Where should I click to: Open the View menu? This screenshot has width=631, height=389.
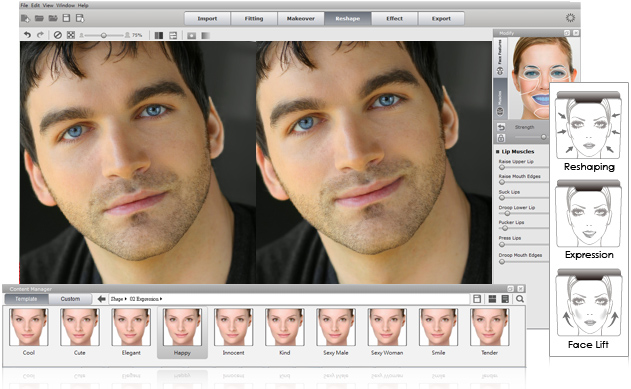tap(48, 5)
